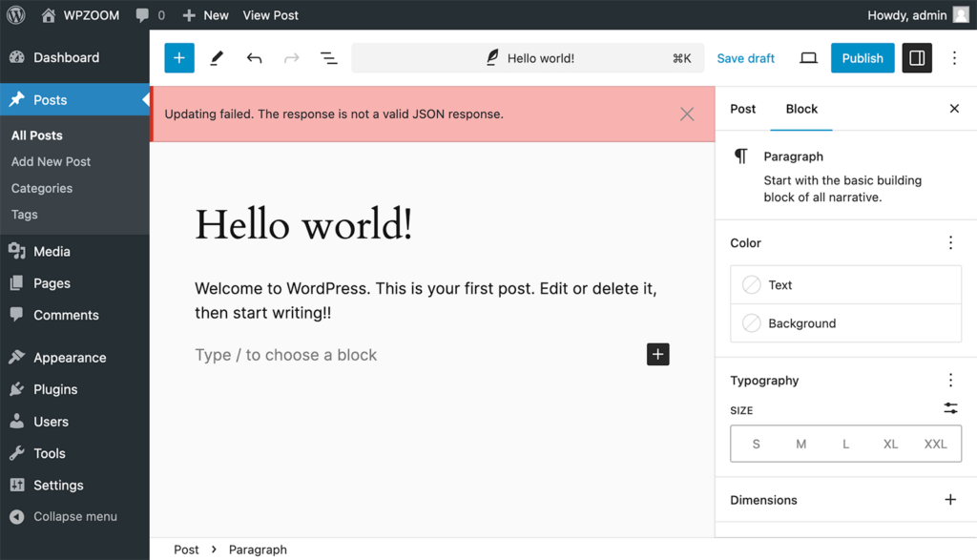
Task: Close the settings sidebar
Action: (954, 109)
